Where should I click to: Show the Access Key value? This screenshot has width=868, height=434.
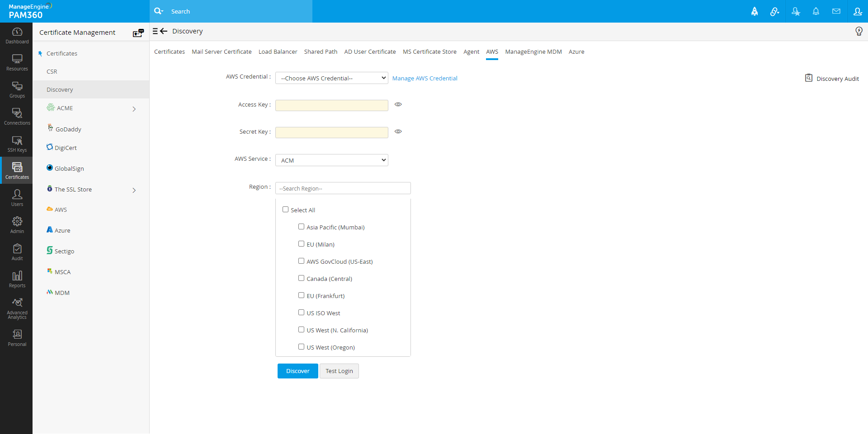point(398,104)
